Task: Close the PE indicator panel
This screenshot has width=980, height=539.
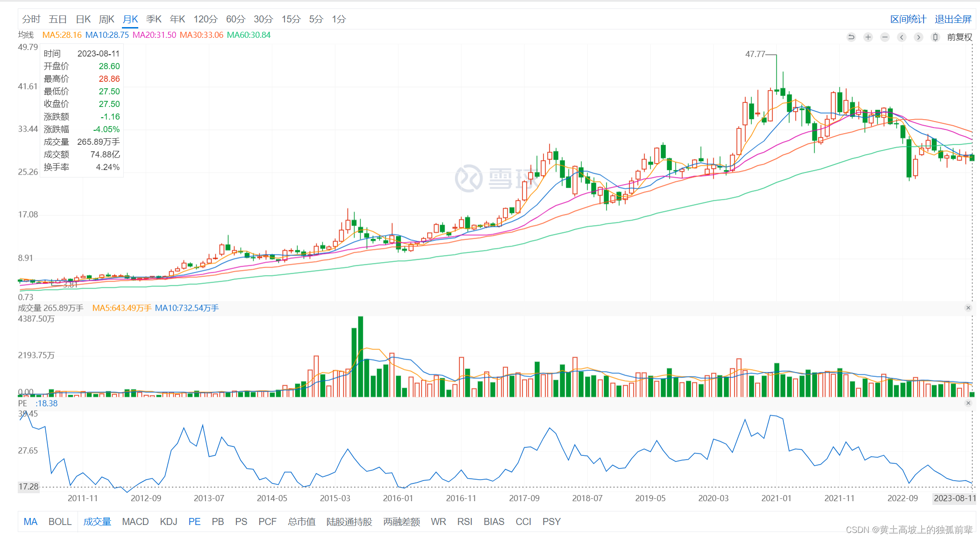Action: pos(968,403)
